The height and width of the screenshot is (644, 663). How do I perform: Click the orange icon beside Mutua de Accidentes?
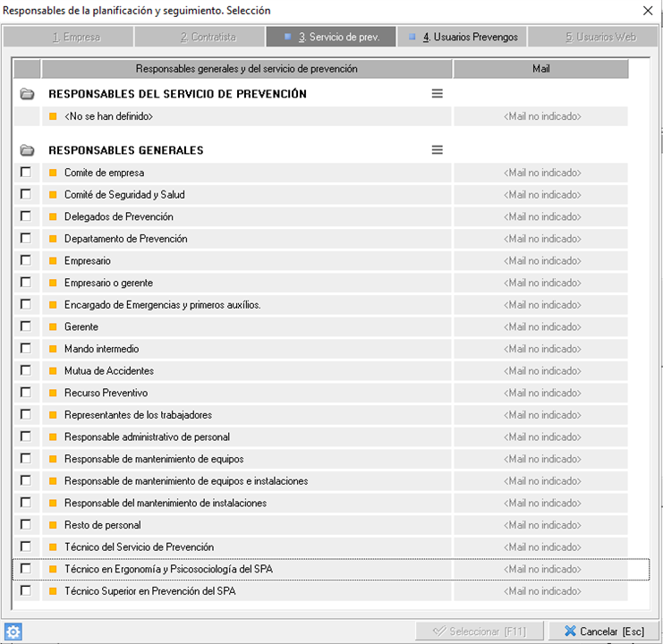[53, 371]
